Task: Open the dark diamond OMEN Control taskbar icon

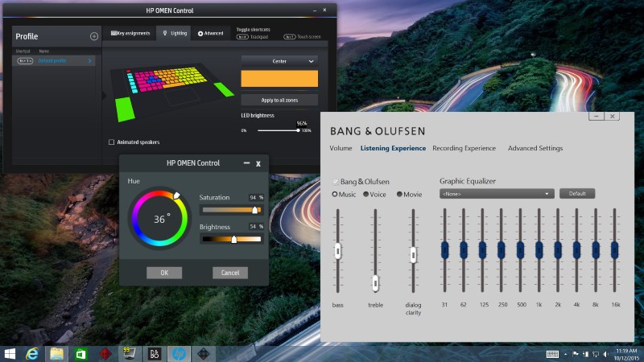Action: point(204,354)
